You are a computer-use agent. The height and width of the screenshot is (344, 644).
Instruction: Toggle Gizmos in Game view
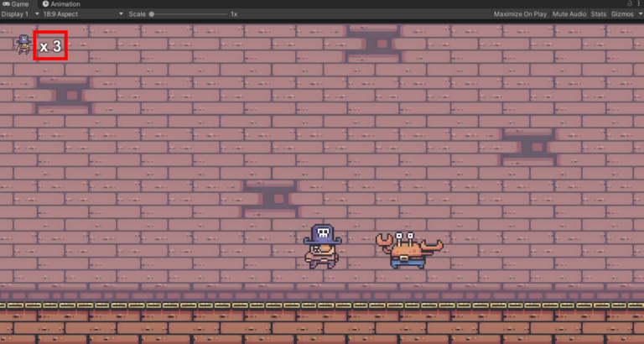coord(622,14)
